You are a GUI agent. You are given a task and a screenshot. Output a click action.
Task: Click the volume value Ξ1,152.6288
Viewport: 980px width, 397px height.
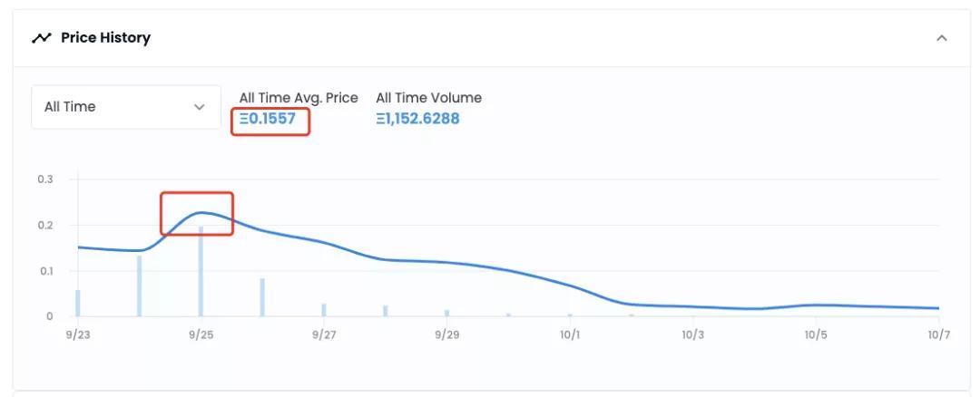click(x=417, y=119)
